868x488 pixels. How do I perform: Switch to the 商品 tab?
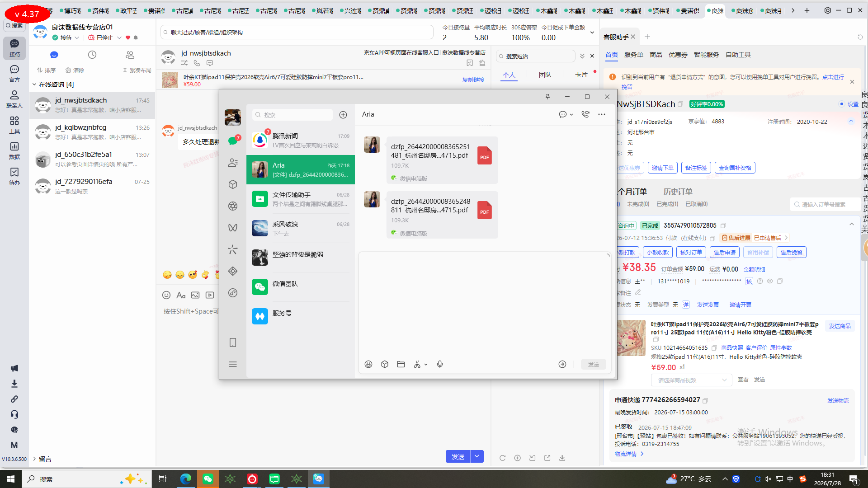point(656,55)
